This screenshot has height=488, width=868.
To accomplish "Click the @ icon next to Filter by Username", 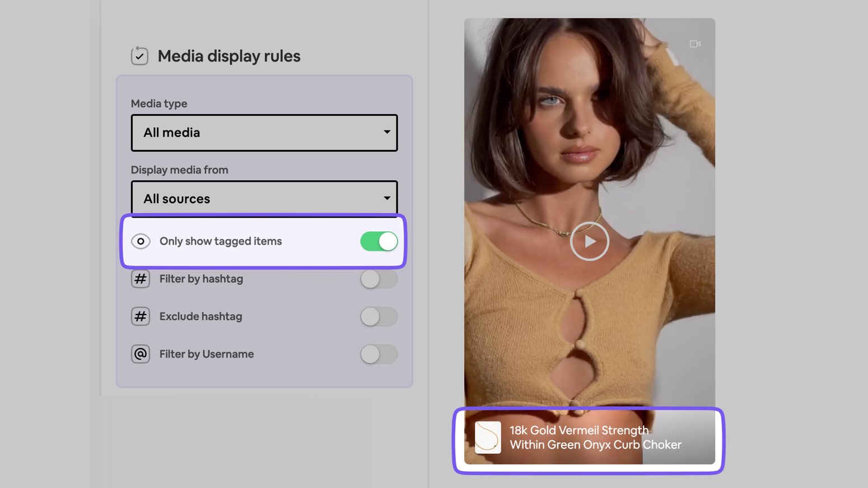I will tap(141, 354).
